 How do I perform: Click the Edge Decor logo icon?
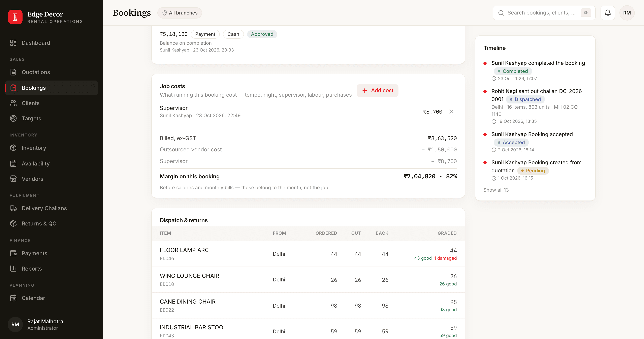click(15, 17)
